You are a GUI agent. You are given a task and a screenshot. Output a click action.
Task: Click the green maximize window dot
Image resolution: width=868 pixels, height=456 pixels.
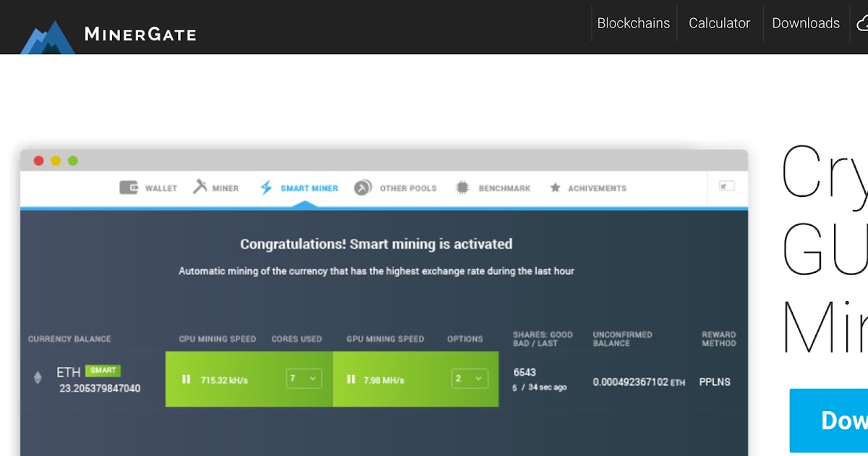coord(72,161)
